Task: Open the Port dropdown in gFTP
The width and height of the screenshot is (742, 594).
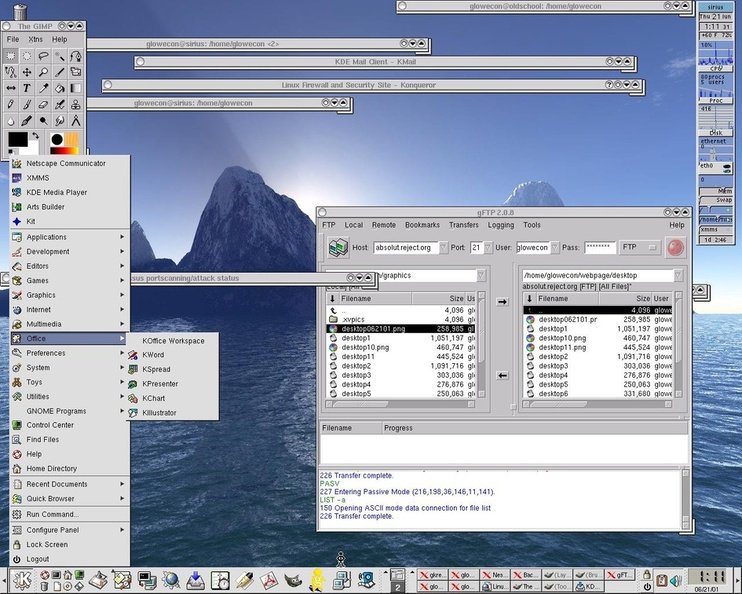Action: (x=487, y=248)
